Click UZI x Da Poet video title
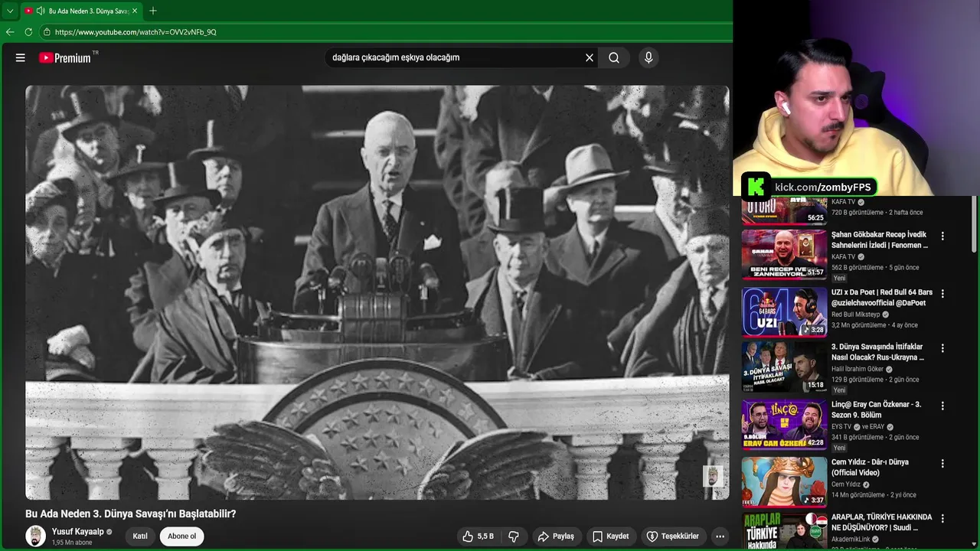 click(882, 298)
